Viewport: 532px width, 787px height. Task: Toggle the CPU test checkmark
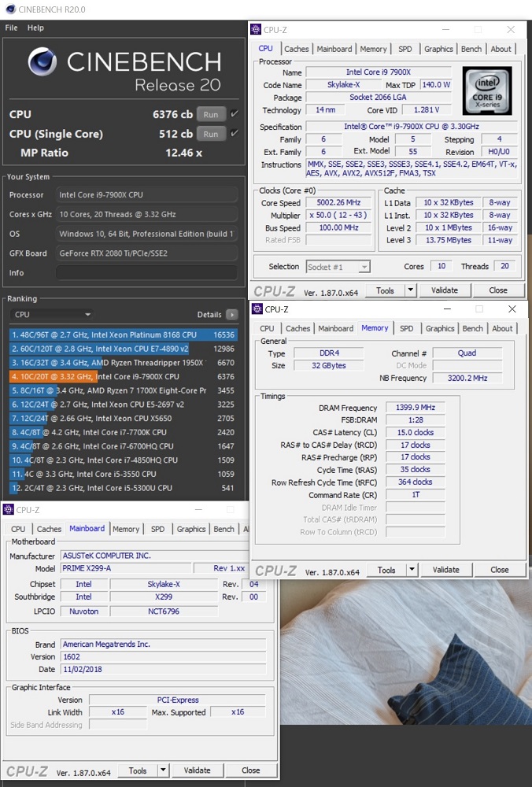[x=234, y=114]
